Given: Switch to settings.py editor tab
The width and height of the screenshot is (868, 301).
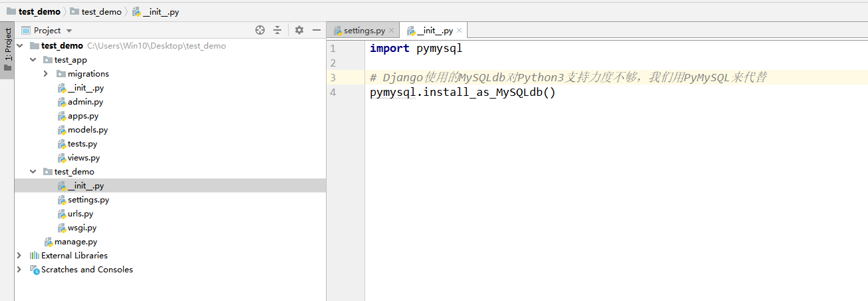Looking at the screenshot, I should coord(364,31).
